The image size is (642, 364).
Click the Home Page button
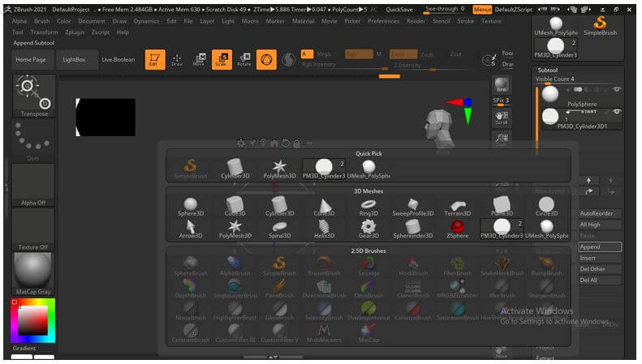33,60
